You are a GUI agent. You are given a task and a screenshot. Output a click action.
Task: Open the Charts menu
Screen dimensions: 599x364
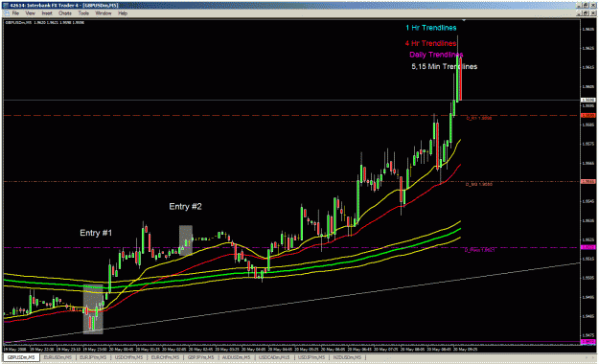point(65,13)
